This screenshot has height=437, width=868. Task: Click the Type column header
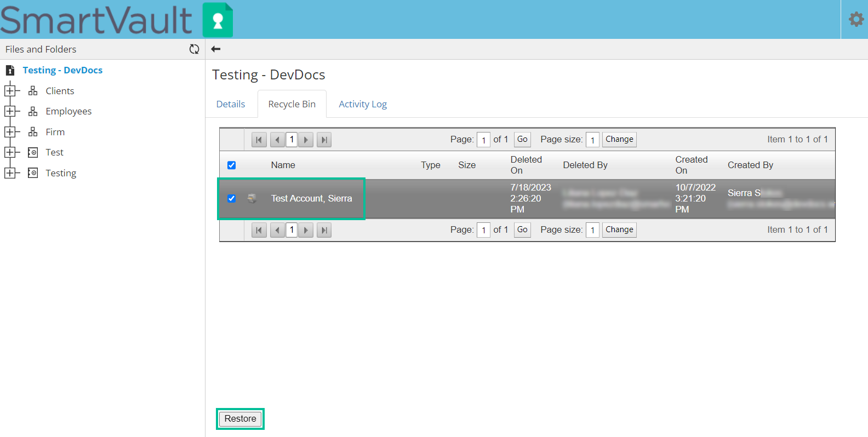pyautogui.click(x=431, y=165)
